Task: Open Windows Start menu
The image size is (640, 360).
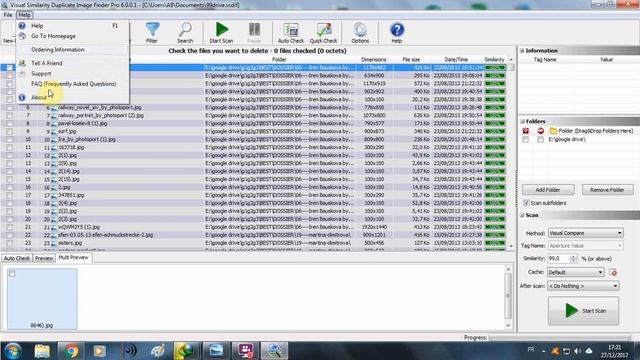Action: pos(13,351)
